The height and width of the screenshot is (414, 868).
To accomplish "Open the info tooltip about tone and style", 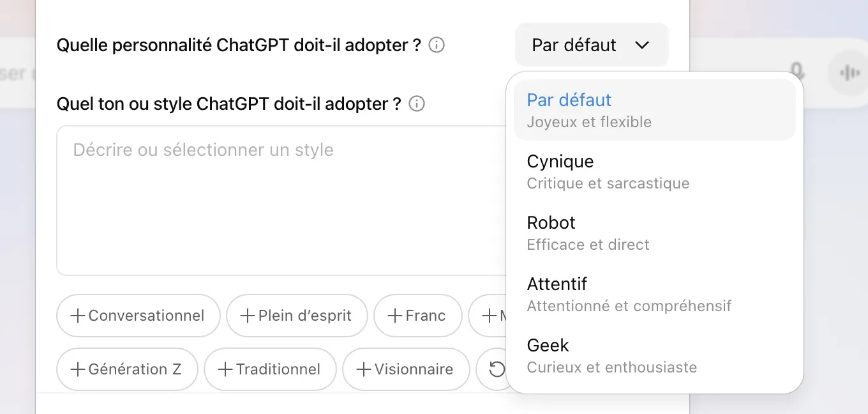I will pos(416,103).
